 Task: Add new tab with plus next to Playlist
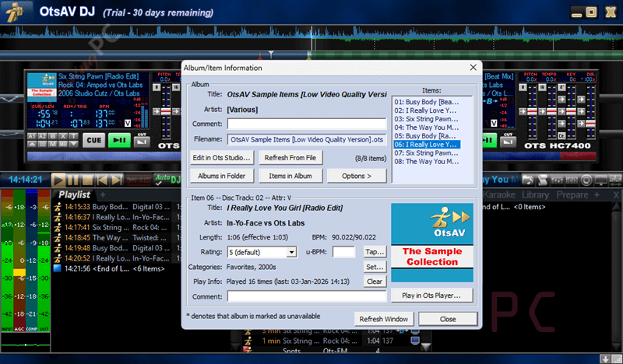pyautogui.click(x=103, y=195)
